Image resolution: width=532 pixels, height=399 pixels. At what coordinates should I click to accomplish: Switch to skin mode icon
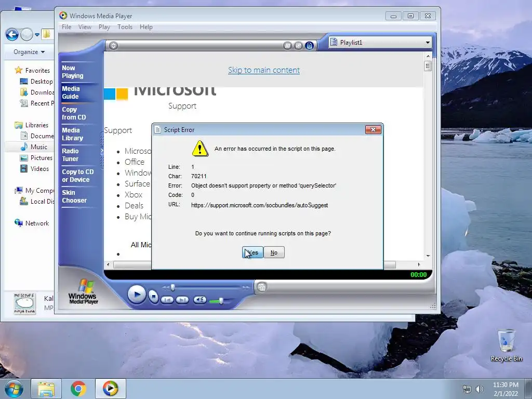(262, 287)
